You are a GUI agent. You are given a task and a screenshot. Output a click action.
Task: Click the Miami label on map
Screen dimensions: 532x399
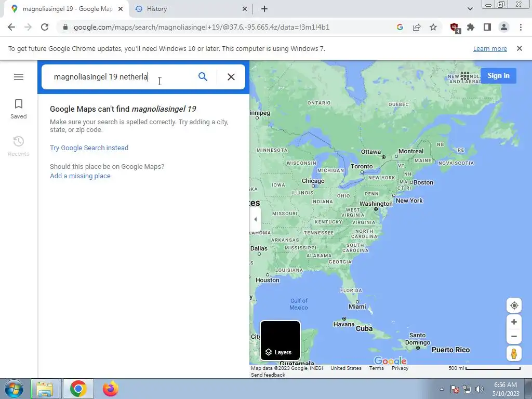click(357, 307)
